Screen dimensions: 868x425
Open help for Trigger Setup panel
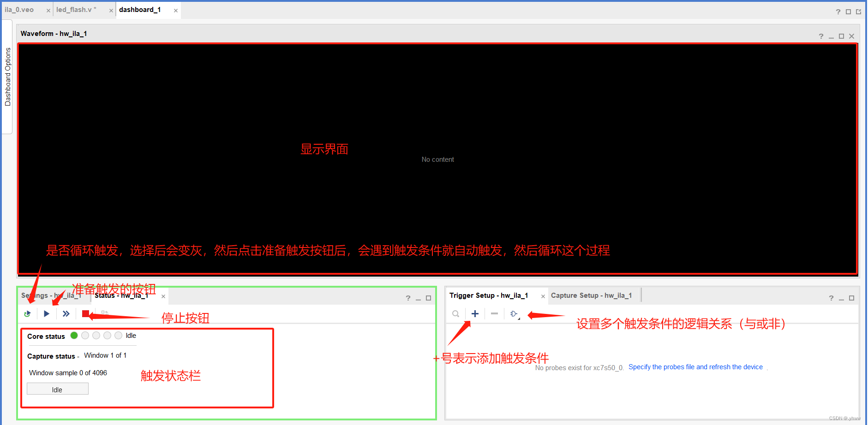[831, 298]
